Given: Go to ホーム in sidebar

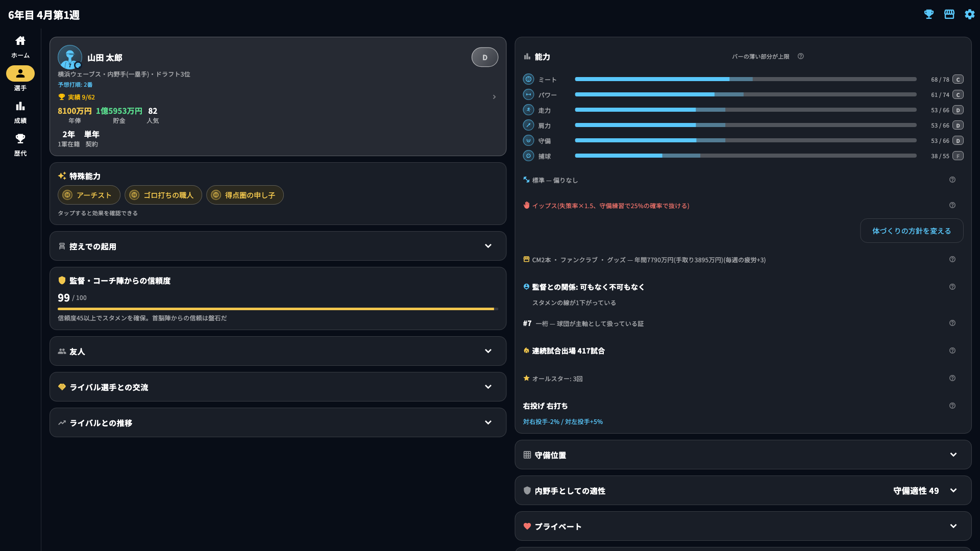Looking at the screenshot, I should tap(20, 47).
